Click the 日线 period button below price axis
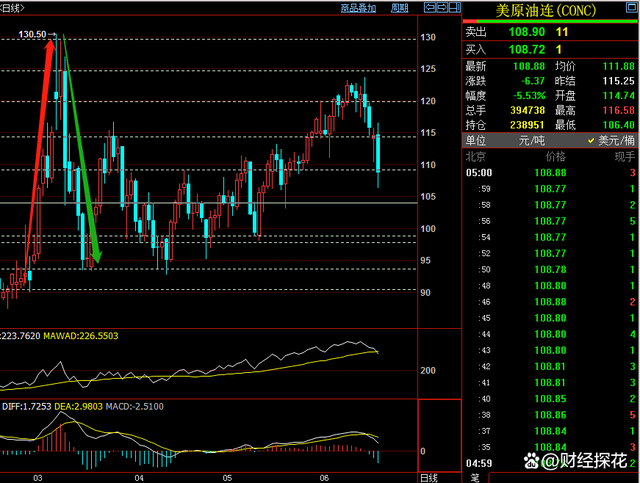The height and width of the screenshot is (483, 640). click(429, 478)
